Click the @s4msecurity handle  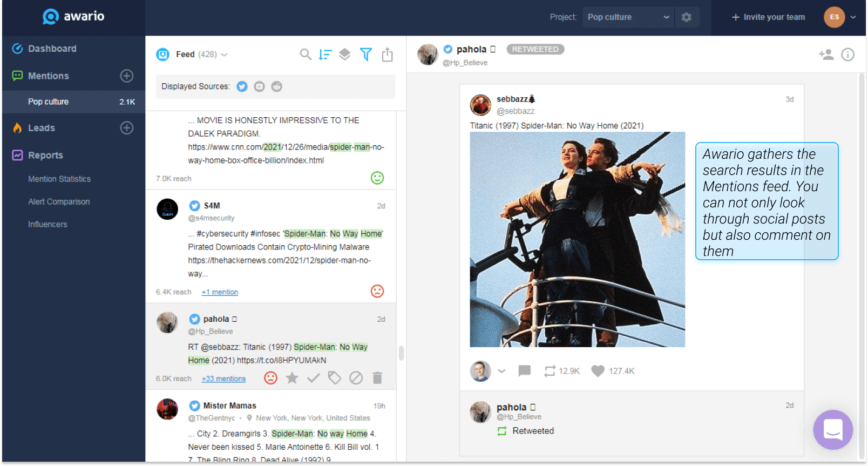[x=211, y=219]
